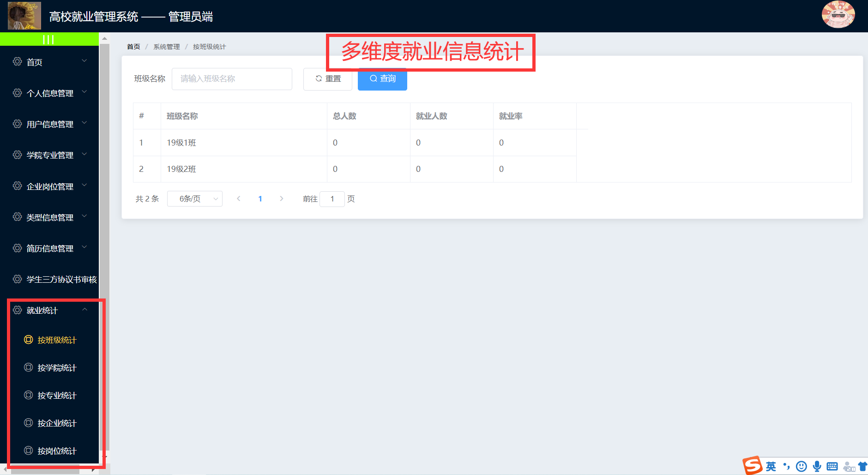Click the next page arrow in pagination

(282, 199)
